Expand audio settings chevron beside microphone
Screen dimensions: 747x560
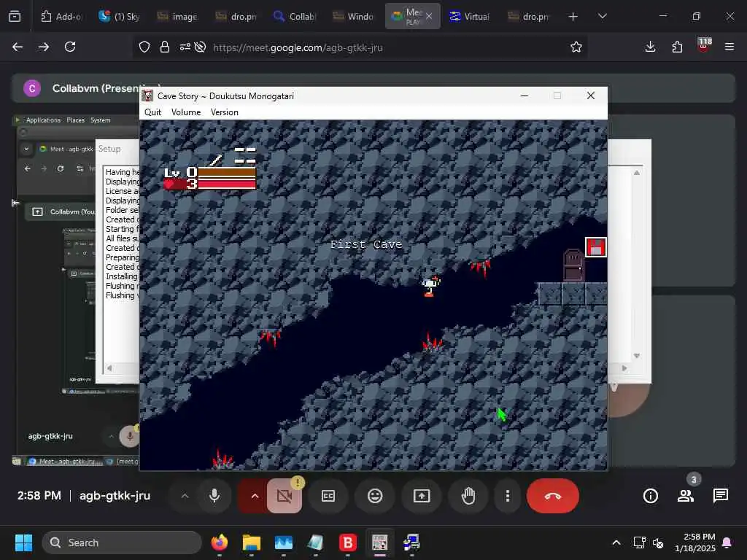tap(185, 496)
